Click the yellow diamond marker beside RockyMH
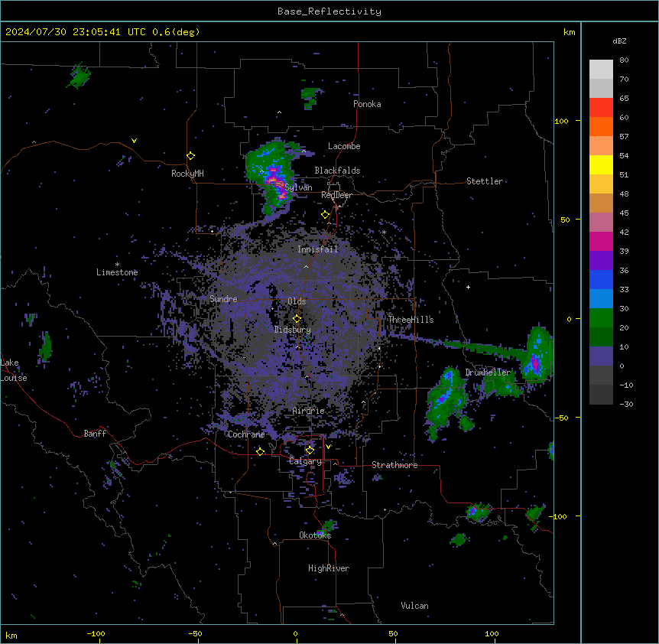The image size is (659, 644). click(x=190, y=156)
